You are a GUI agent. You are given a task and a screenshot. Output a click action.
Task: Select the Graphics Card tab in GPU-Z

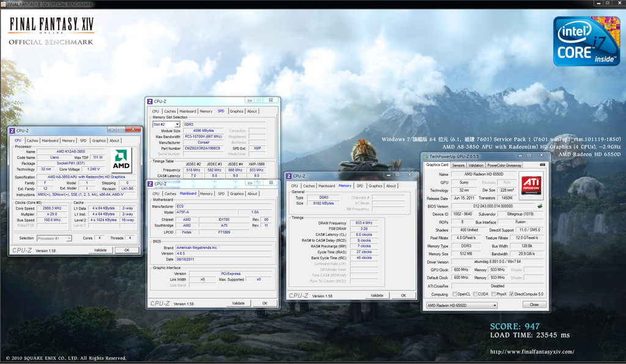click(x=437, y=165)
